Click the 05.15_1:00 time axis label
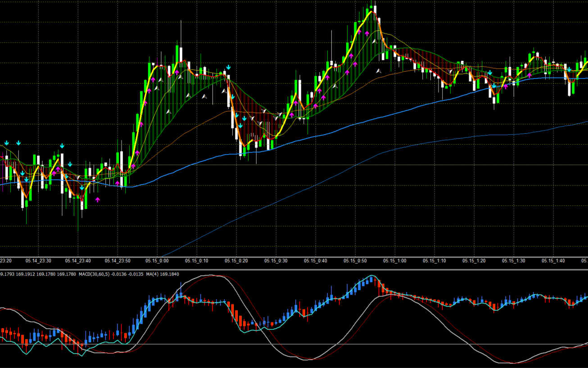This screenshot has height=368, width=588. pos(395,261)
